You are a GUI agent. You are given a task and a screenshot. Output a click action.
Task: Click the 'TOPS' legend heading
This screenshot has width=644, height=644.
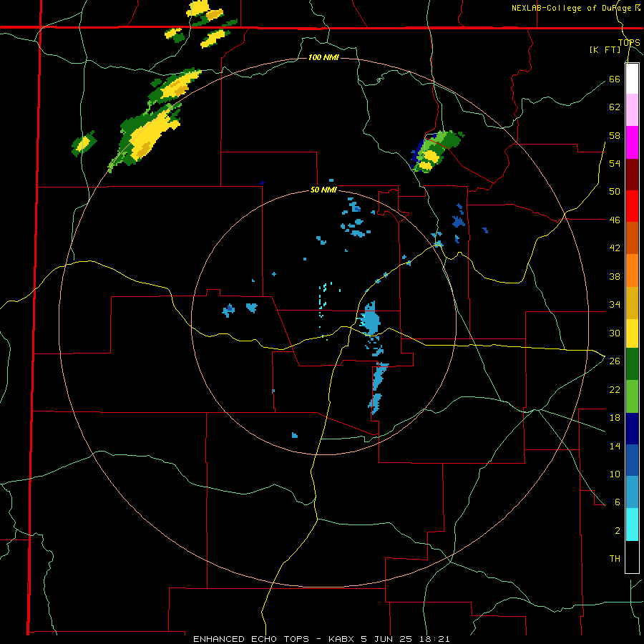(x=629, y=42)
